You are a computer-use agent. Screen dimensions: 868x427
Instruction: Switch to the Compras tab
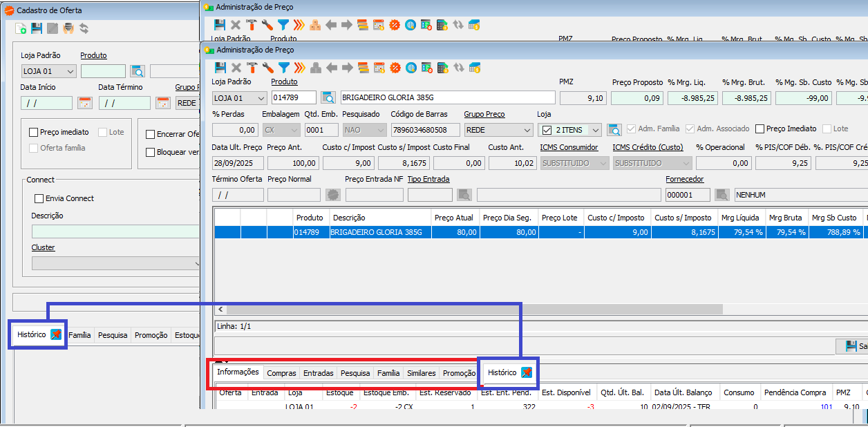(281, 373)
